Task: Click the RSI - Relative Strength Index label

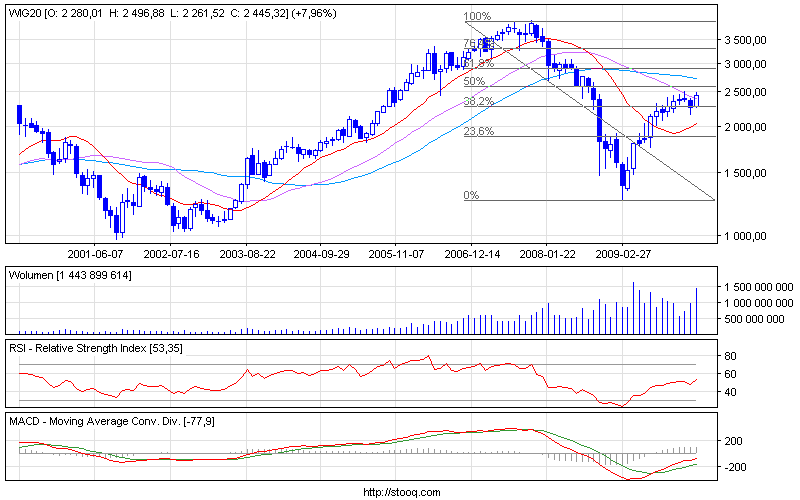Action: pos(96,348)
